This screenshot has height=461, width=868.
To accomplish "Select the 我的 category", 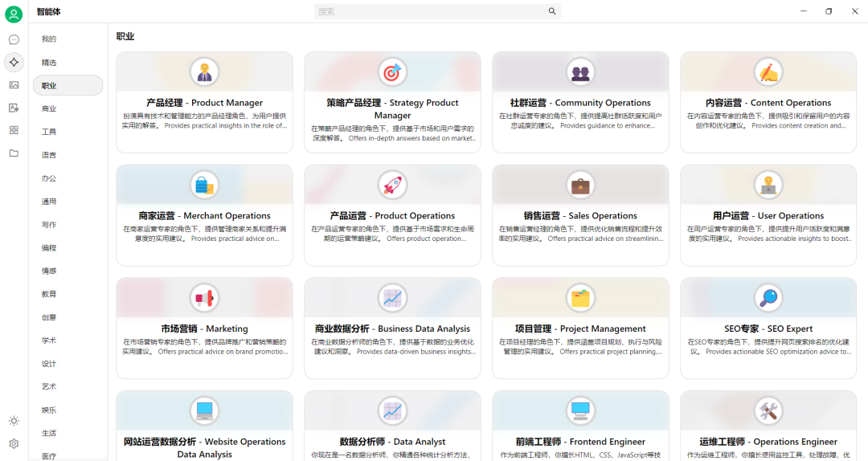I will tap(68, 39).
